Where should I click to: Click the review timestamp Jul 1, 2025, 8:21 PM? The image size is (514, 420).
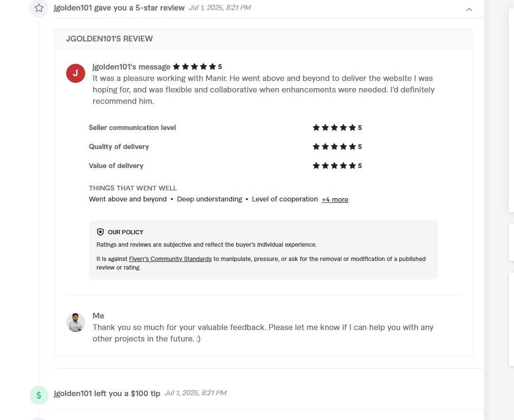click(x=219, y=8)
